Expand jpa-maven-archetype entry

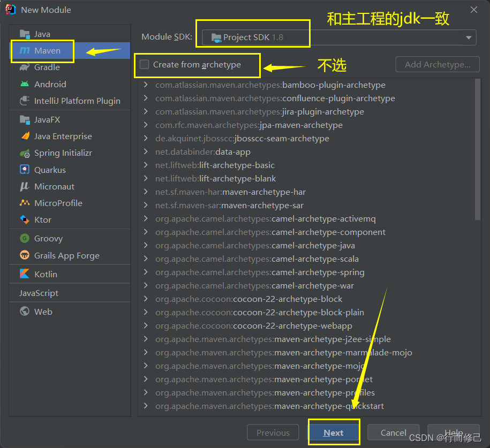tap(146, 125)
